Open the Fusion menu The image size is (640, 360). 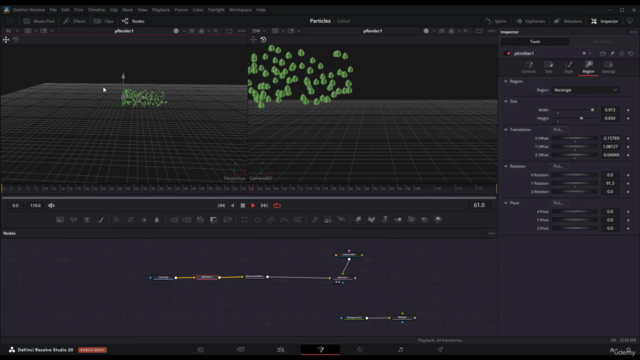pyautogui.click(x=181, y=10)
